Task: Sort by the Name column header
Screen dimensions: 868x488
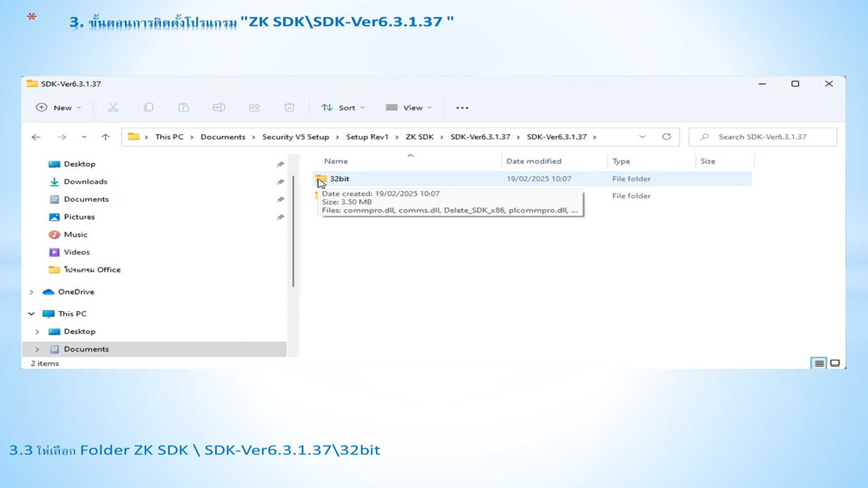Action: [336, 161]
